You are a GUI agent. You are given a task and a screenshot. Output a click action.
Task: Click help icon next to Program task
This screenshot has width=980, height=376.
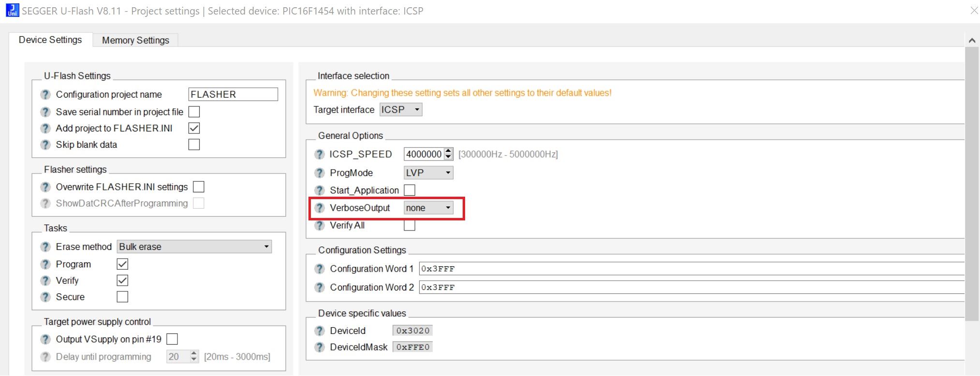(45, 264)
